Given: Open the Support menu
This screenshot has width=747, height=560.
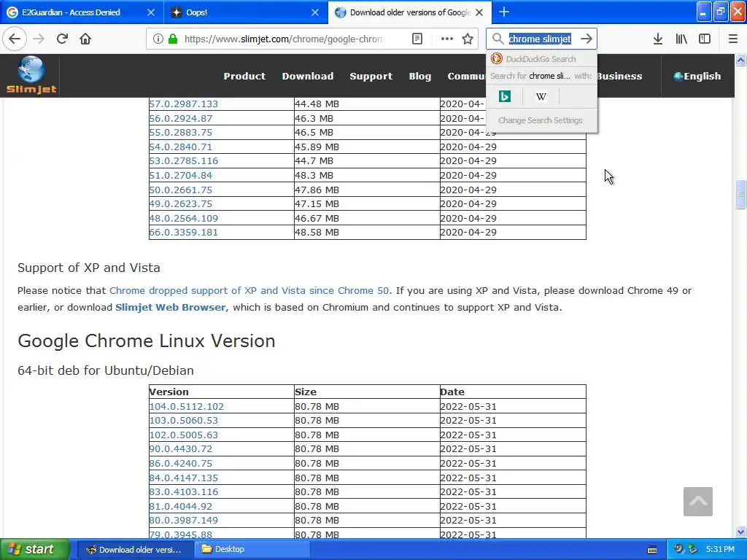Looking at the screenshot, I should (371, 76).
